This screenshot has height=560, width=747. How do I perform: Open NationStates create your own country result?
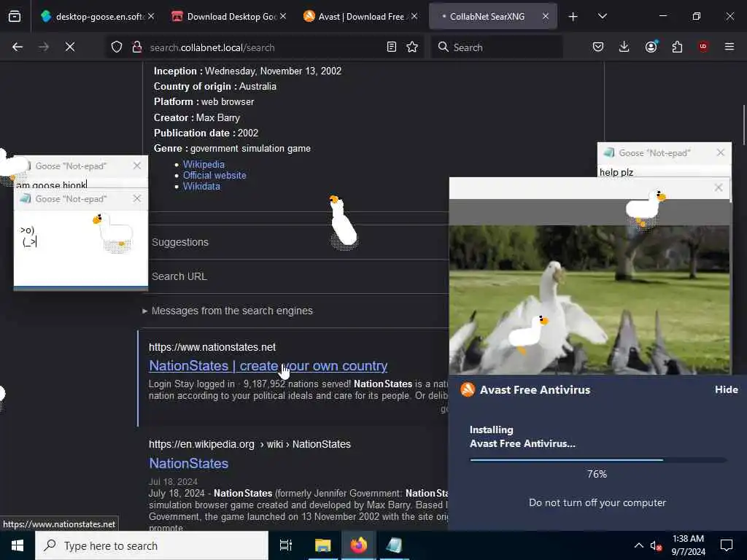coord(268,366)
